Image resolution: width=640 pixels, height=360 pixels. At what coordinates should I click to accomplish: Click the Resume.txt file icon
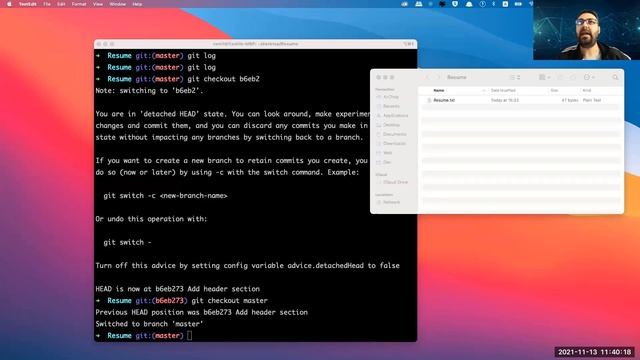(429, 100)
